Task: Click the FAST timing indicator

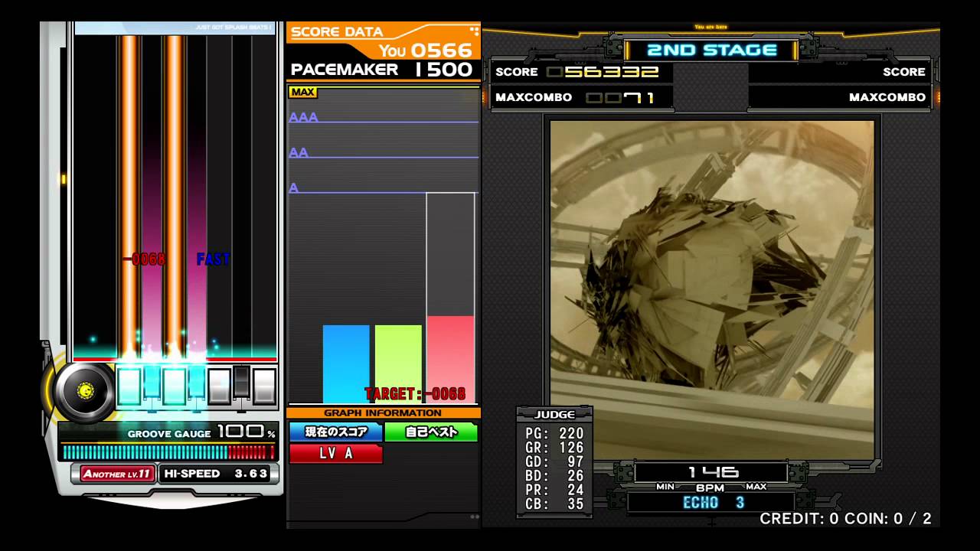Action: [213, 259]
